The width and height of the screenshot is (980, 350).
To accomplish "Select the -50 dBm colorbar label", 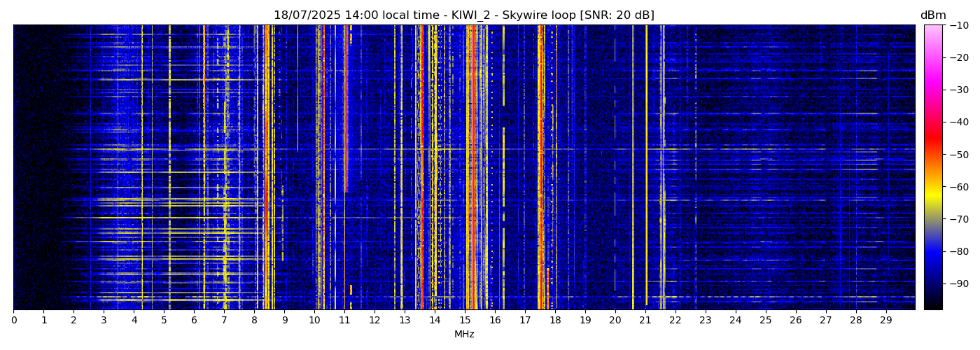I will tap(959, 155).
